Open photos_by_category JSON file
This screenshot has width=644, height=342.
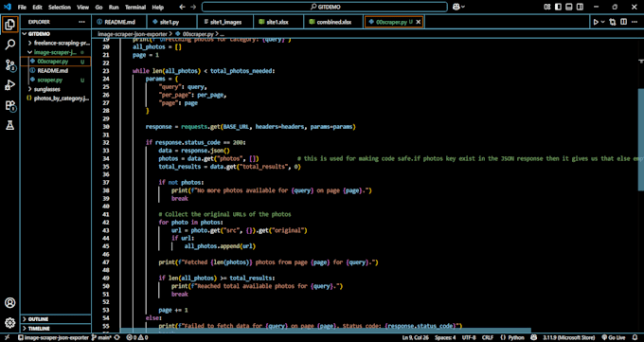(x=55, y=99)
